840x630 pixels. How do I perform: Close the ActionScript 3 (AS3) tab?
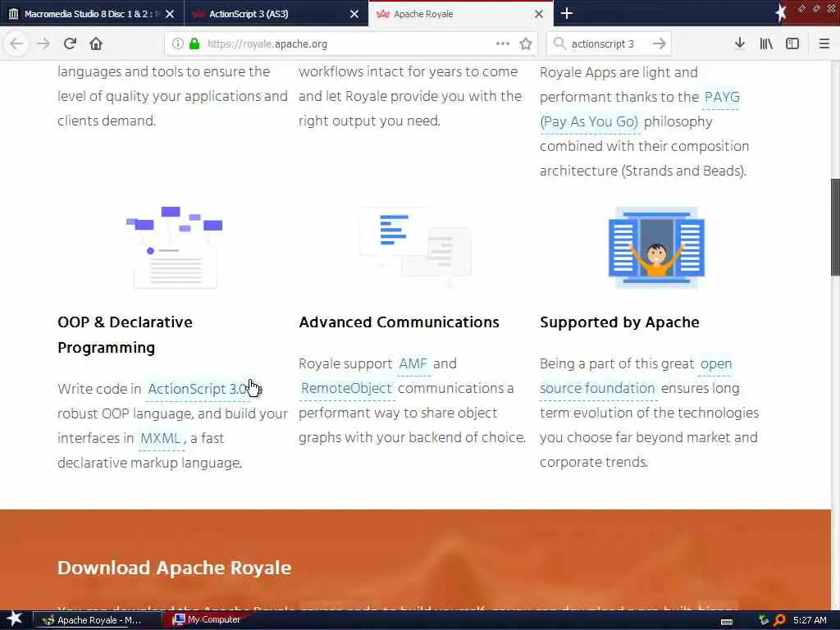354,14
